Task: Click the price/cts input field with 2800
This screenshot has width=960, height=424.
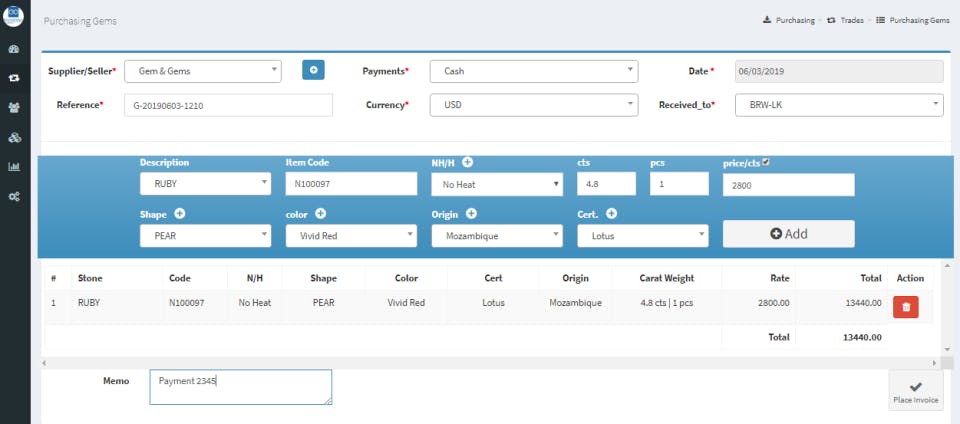Action: tap(789, 184)
